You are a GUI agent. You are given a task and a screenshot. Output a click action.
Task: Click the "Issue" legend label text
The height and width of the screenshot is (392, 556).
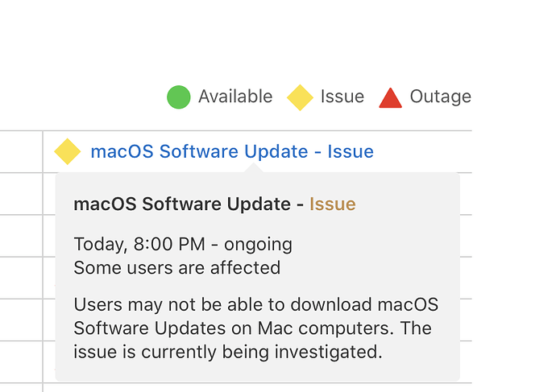pyautogui.click(x=342, y=97)
